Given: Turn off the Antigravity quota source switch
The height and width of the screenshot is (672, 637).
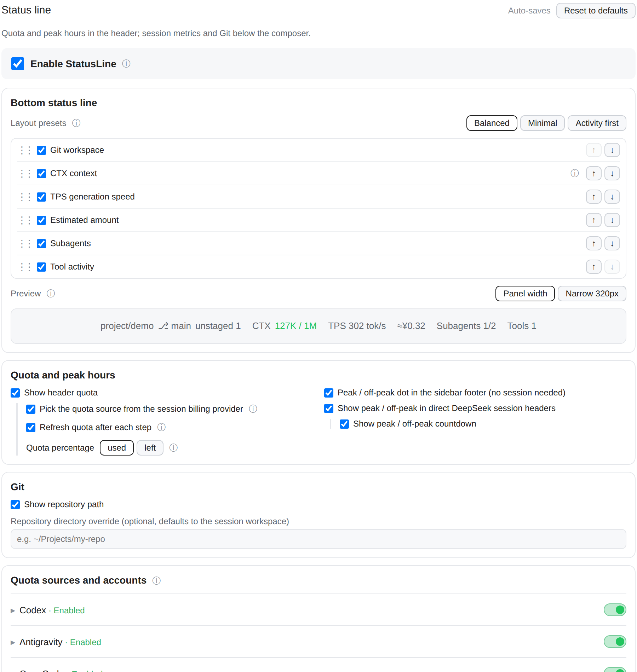Looking at the screenshot, I should pos(615,642).
